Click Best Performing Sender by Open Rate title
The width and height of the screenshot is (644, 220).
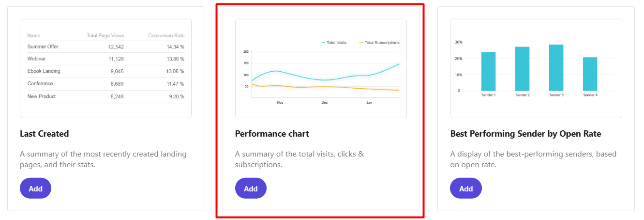click(x=525, y=134)
